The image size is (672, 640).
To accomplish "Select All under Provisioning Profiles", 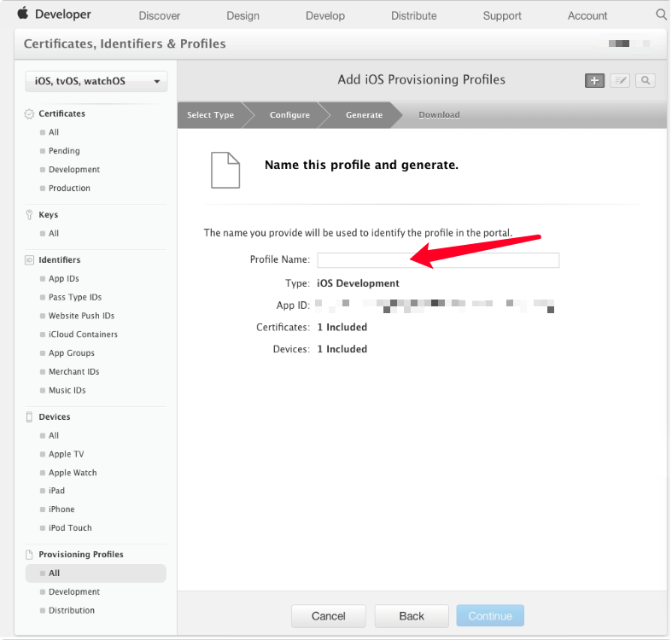I will pyautogui.click(x=96, y=573).
